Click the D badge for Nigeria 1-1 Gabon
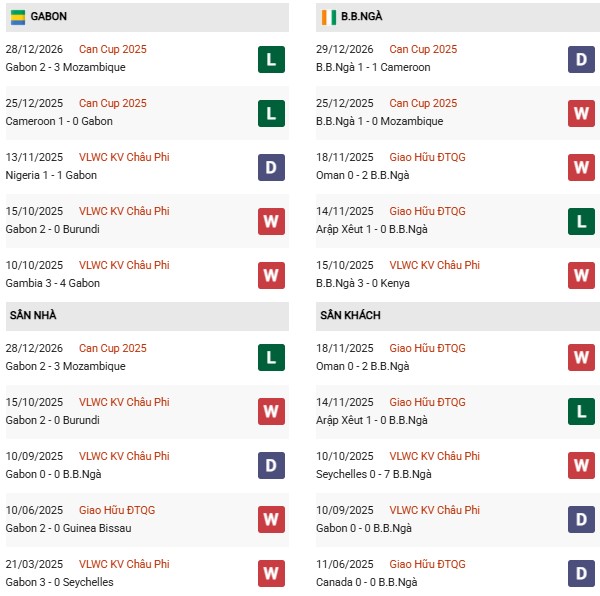The image size is (600, 596). point(271,167)
